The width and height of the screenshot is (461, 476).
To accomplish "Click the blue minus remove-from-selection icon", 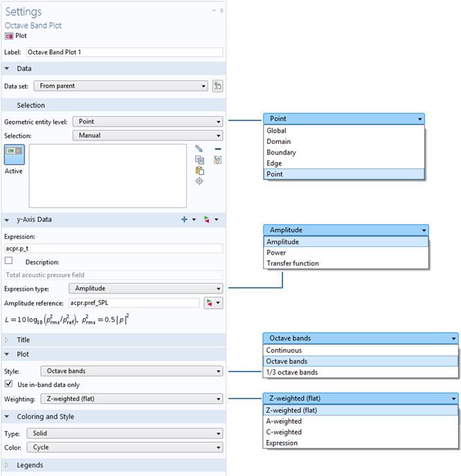I will tap(217, 149).
